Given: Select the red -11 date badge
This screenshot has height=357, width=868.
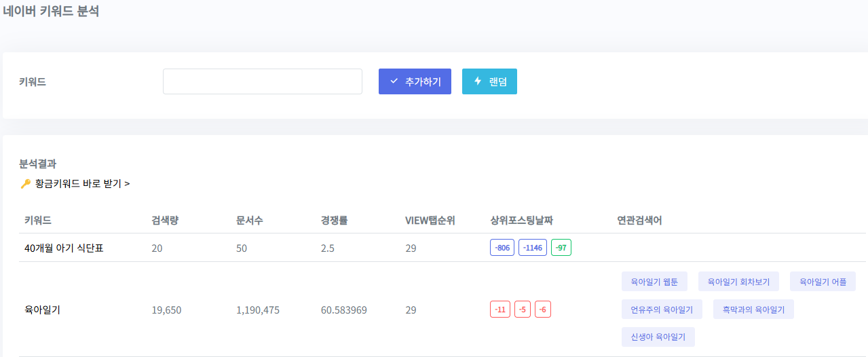Looking at the screenshot, I should point(500,309).
